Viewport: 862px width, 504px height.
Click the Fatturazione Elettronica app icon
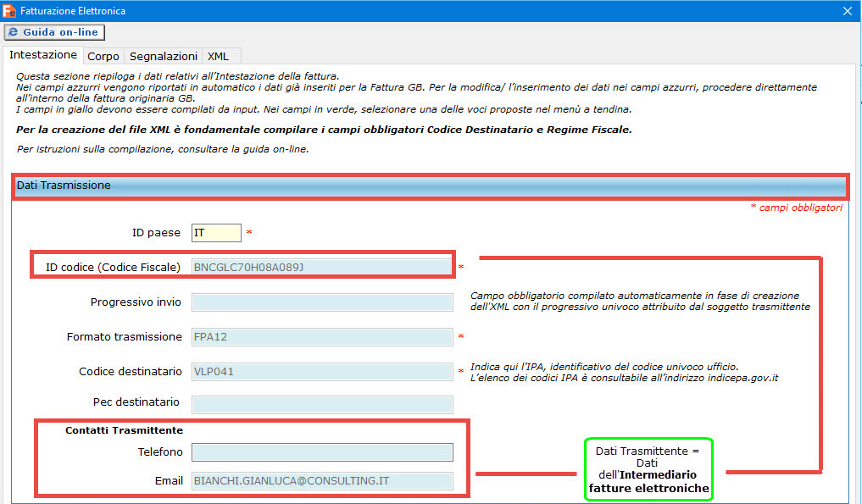[9, 10]
